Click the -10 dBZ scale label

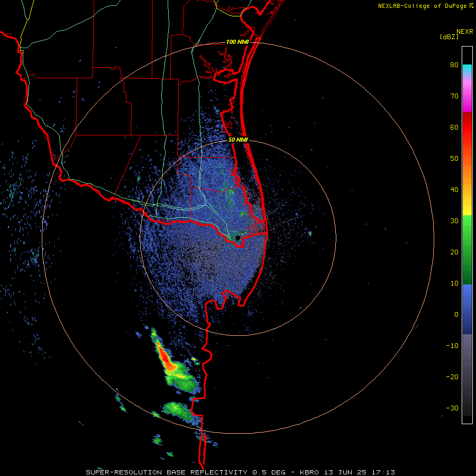(x=452, y=346)
